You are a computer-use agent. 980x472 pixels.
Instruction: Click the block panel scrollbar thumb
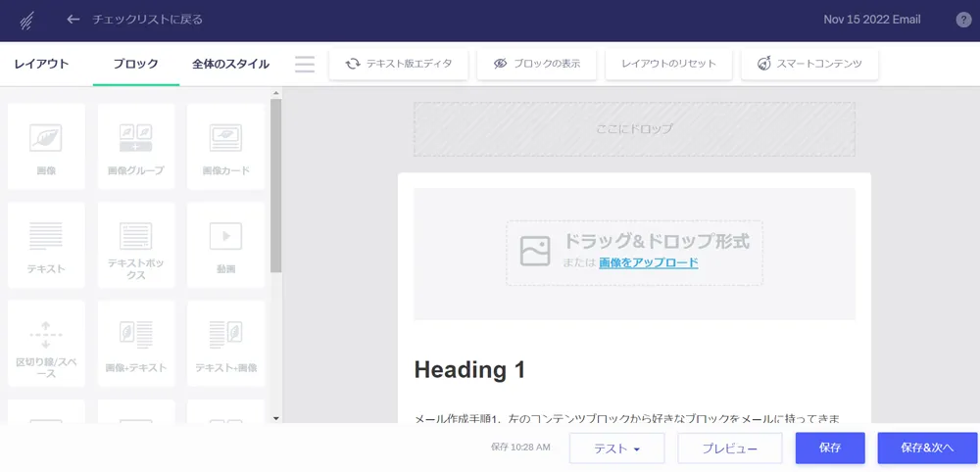point(276,185)
